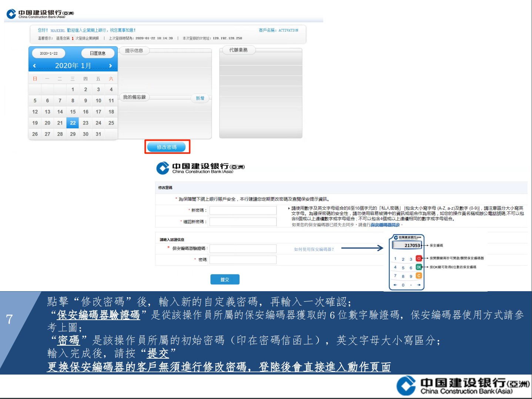Screen dimensions: 532x399
Task: Go to previous month in calendar
Action: pos(34,66)
